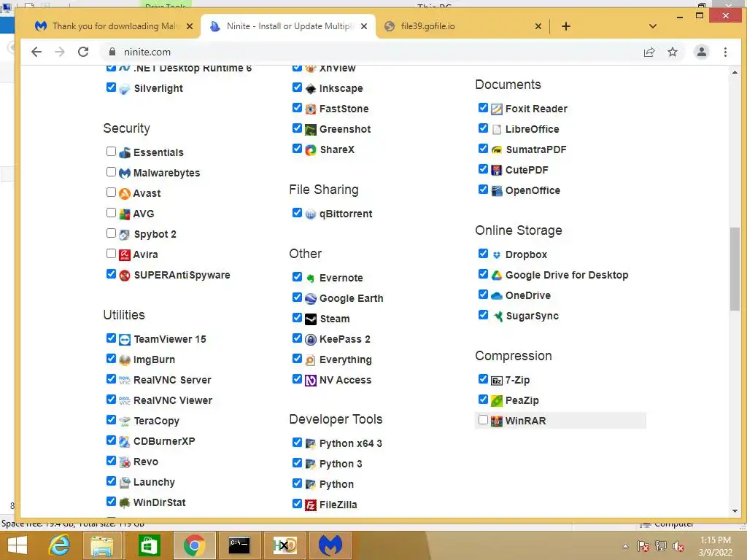
Task: Enable the Avast checkbox
Action: point(111,192)
